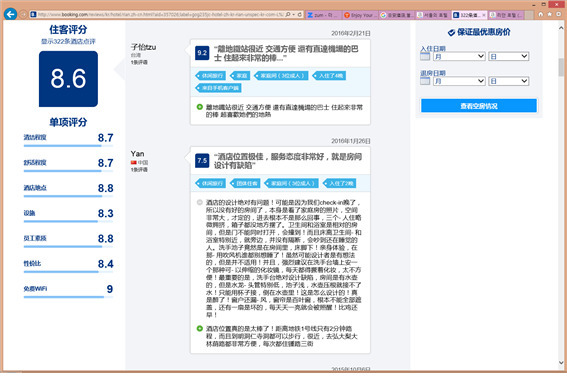Click the search magnifier in address bar
This screenshot has height=377, width=567.
pos(288,14)
